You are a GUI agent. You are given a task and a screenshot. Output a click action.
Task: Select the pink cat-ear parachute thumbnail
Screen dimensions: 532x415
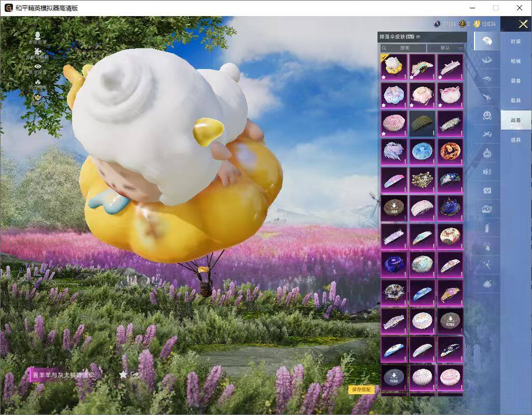coord(450,95)
